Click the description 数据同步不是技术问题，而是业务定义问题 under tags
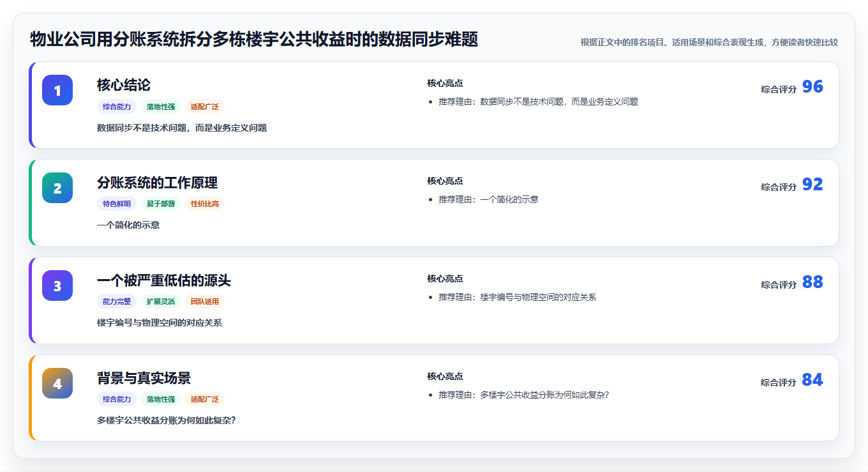868x472 pixels. point(182,128)
